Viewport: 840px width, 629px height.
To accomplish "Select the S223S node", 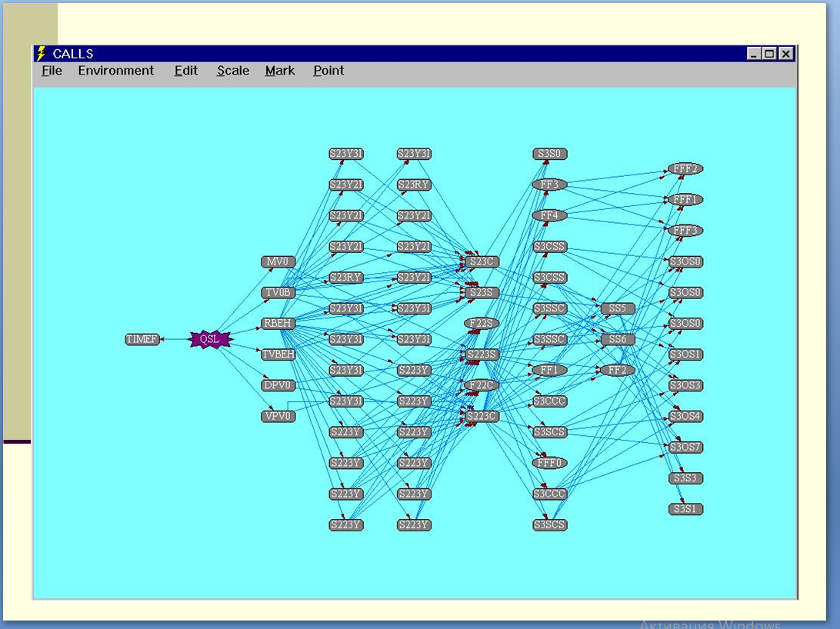I will tap(482, 354).
